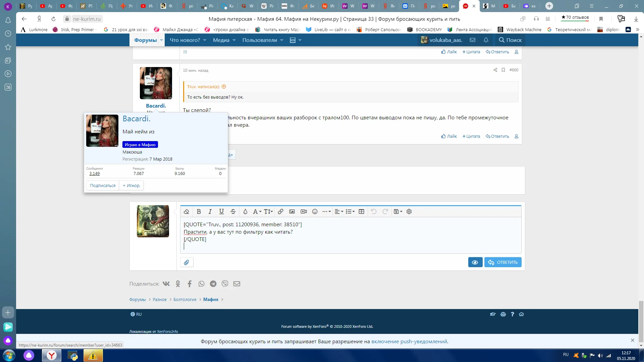Open the smilies emoji picker

[x=315, y=212]
